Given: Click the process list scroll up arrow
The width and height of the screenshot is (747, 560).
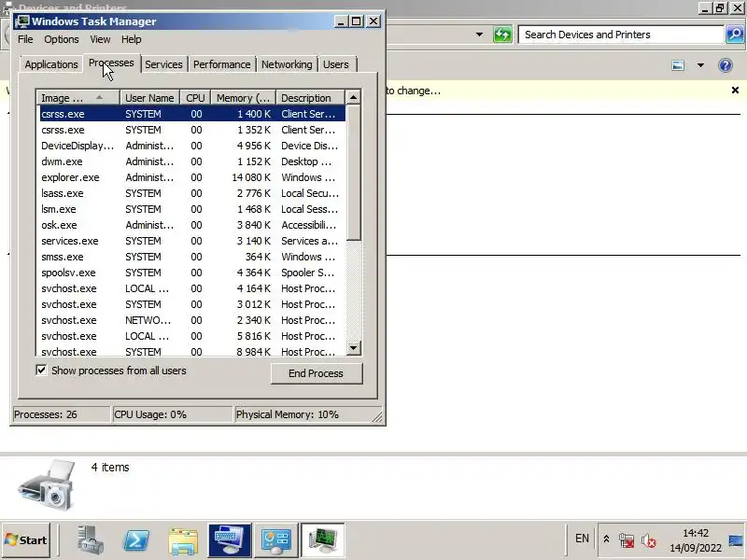Looking at the screenshot, I should pyautogui.click(x=353, y=97).
